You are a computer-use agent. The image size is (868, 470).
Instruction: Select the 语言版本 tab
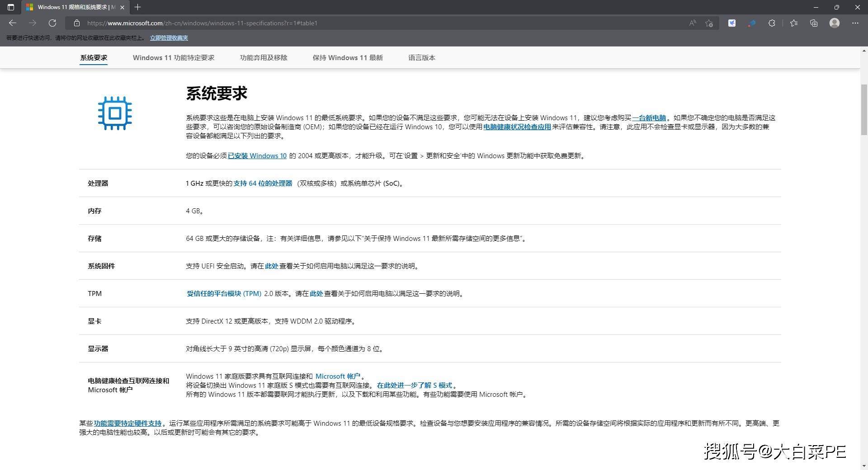point(422,58)
